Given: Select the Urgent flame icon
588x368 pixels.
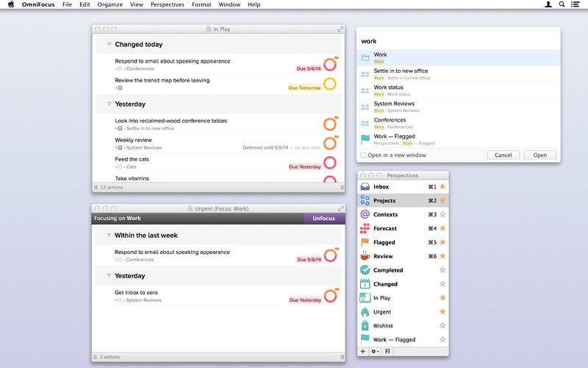Looking at the screenshot, I should (x=365, y=312).
